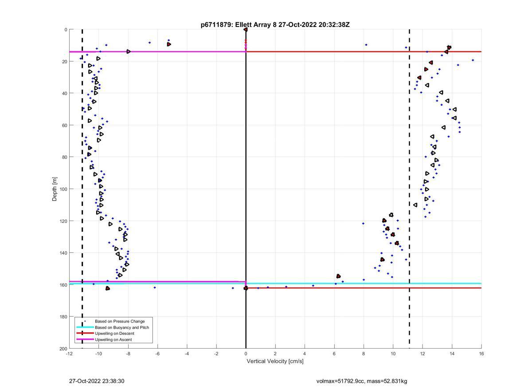532x392 pixels.
Task: Click the x-axis tick label '8'
Action: pyautogui.click(x=364, y=353)
